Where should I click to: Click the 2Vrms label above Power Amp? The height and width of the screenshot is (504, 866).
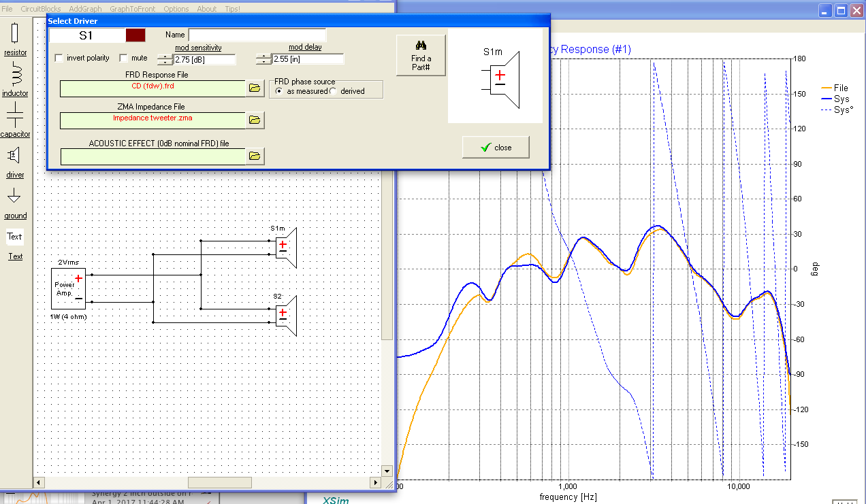coord(69,262)
